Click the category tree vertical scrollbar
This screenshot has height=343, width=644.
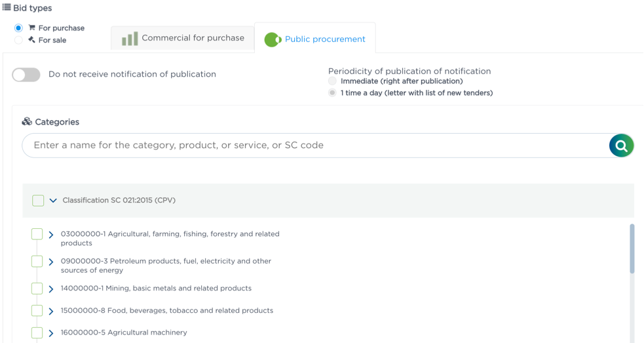point(632,249)
